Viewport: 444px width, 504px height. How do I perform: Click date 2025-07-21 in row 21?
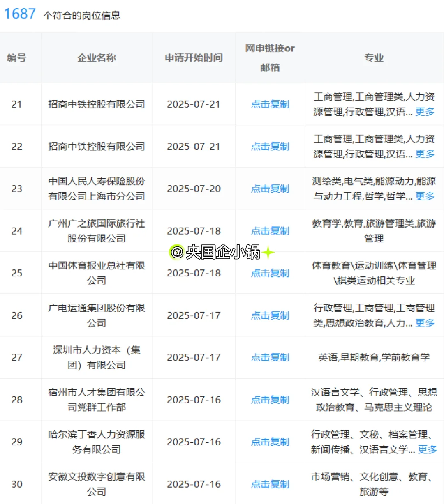click(x=194, y=104)
